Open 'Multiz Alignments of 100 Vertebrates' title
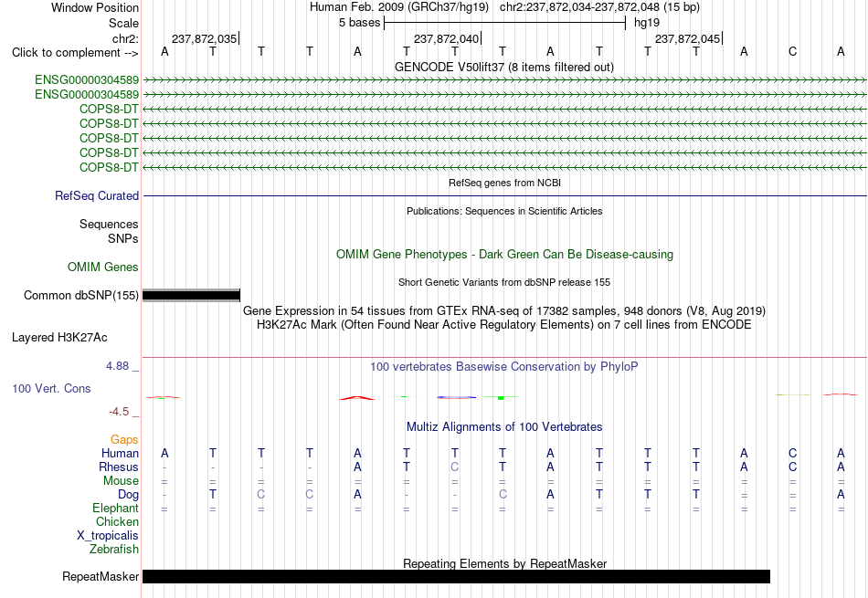This screenshot has width=868, height=598. click(504, 427)
